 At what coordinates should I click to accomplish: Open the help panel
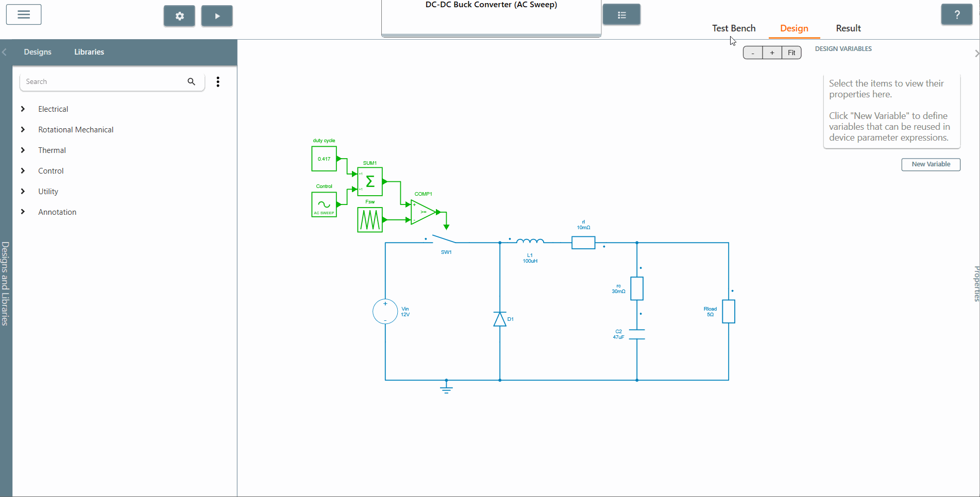tap(956, 14)
